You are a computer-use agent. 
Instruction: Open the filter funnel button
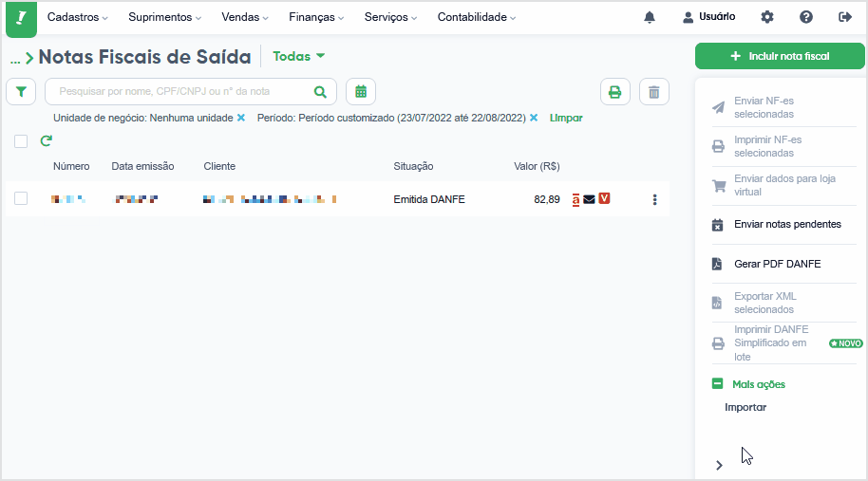(x=21, y=92)
